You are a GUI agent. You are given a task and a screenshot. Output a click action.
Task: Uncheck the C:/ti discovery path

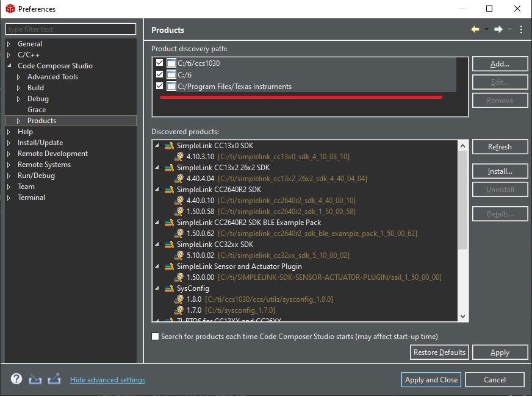click(x=159, y=74)
